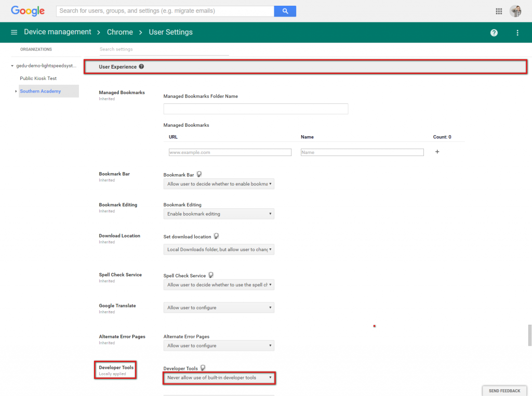The height and width of the screenshot is (396, 532).
Task: Open the Set download location dropdown
Action: tap(219, 249)
